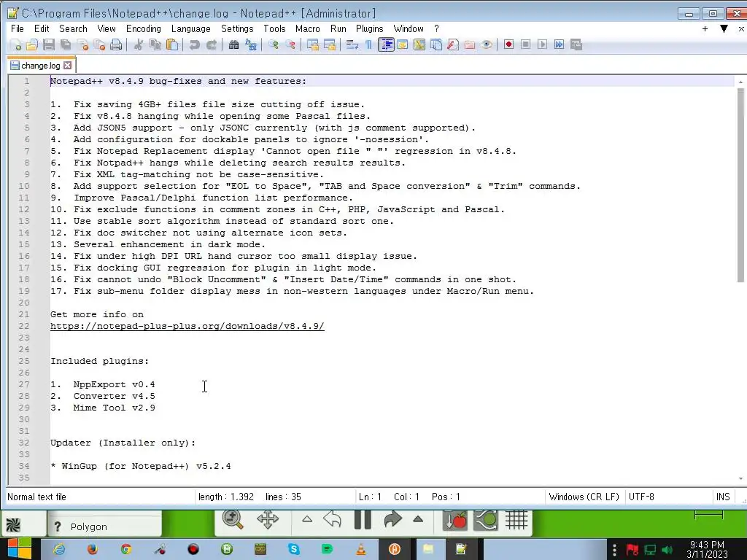Click the volume speaker tray icon
Screen dimensions: 747x560
click(x=667, y=550)
